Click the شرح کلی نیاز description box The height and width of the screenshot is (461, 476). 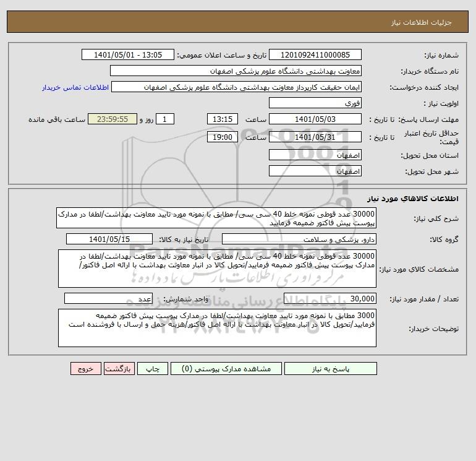pos(216,218)
